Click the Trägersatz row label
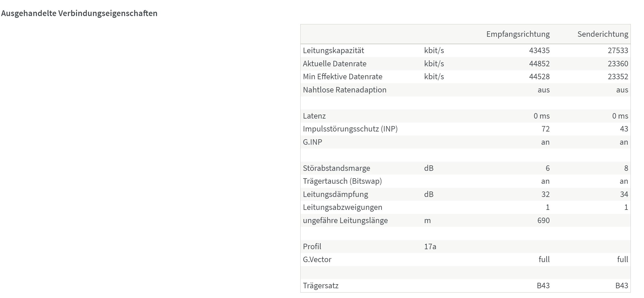Screen dimensions: 644x298 [x=321, y=286]
